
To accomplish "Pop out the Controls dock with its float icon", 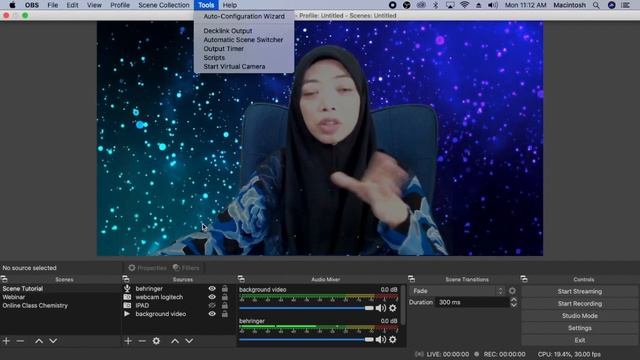I will (x=524, y=279).
